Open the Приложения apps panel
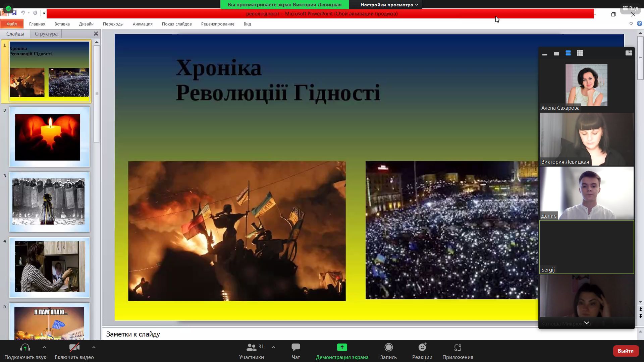Screen dimensions: 644x362 click(458, 351)
